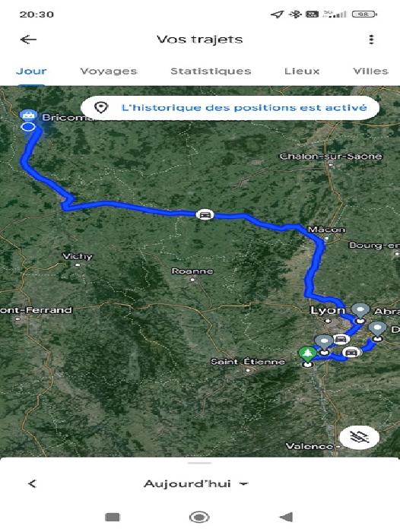
Task: Open the Villes tab
Action: [x=370, y=71]
